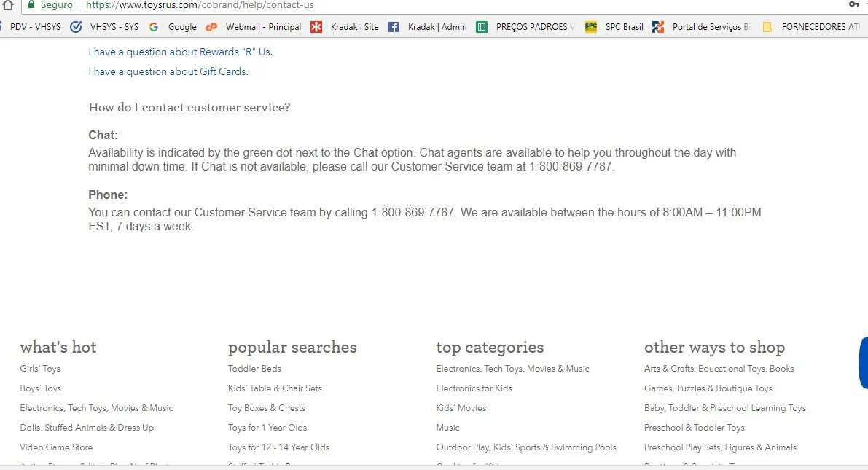
Task: Open the PREÇOS PADROES spreadsheet bookmark
Action: 482,27
